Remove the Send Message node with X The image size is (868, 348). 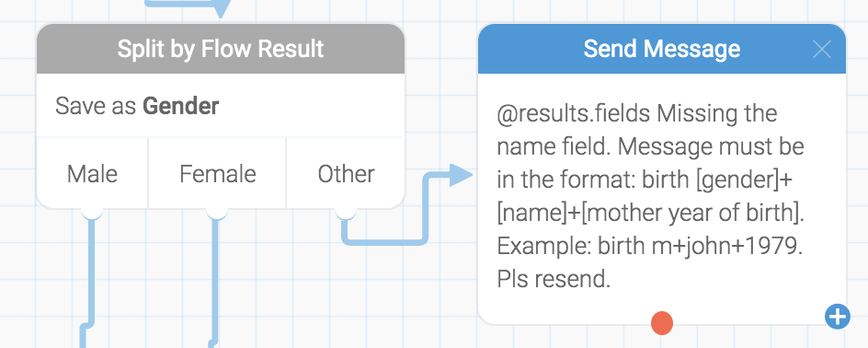[821, 50]
